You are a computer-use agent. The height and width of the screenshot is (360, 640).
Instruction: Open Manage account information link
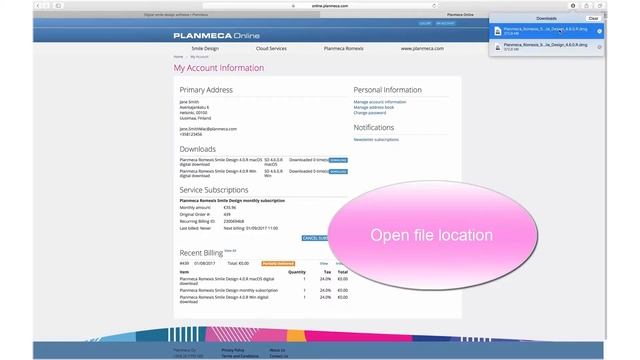click(x=380, y=102)
